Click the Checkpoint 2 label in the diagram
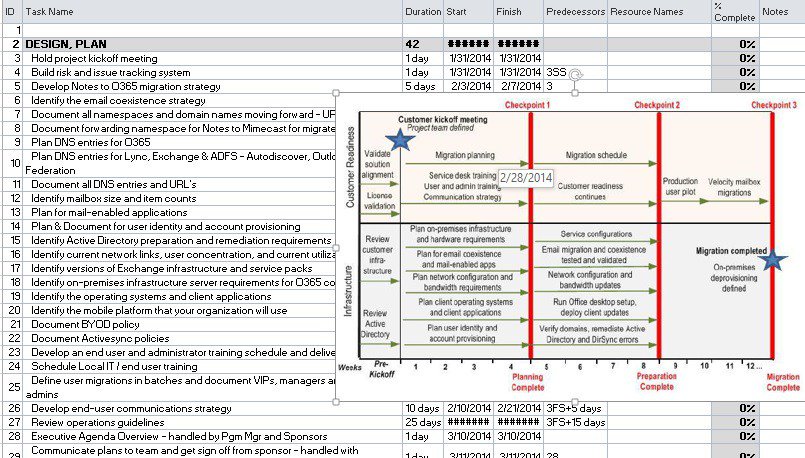805x458 pixels. [x=657, y=105]
